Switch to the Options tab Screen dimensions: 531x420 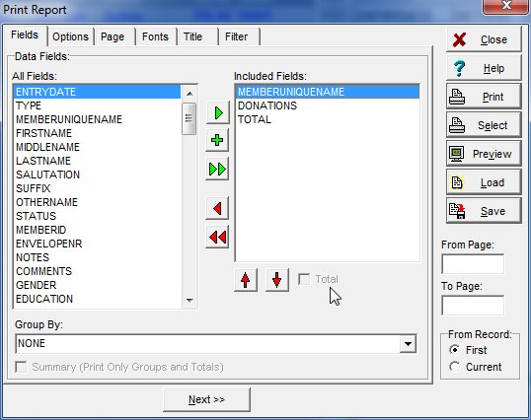pyautogui.click(x=70, y=36)
